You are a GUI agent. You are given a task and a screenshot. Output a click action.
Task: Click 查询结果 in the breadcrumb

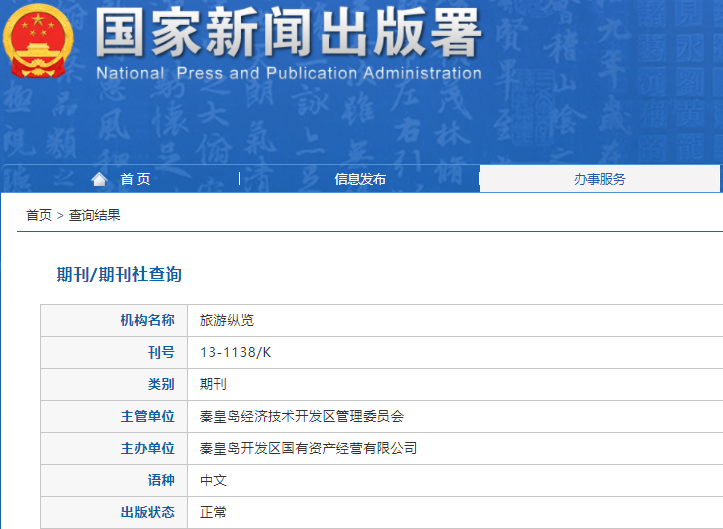coord(94,215)
